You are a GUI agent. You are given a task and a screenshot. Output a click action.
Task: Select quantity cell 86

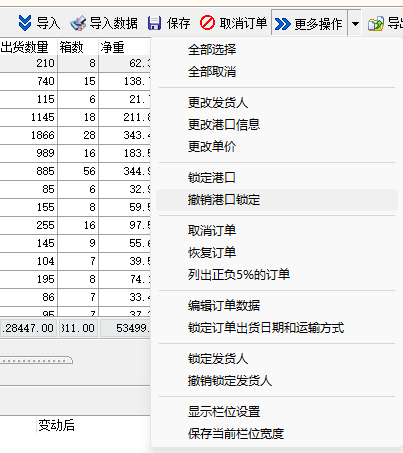click(x=29, y=297)
